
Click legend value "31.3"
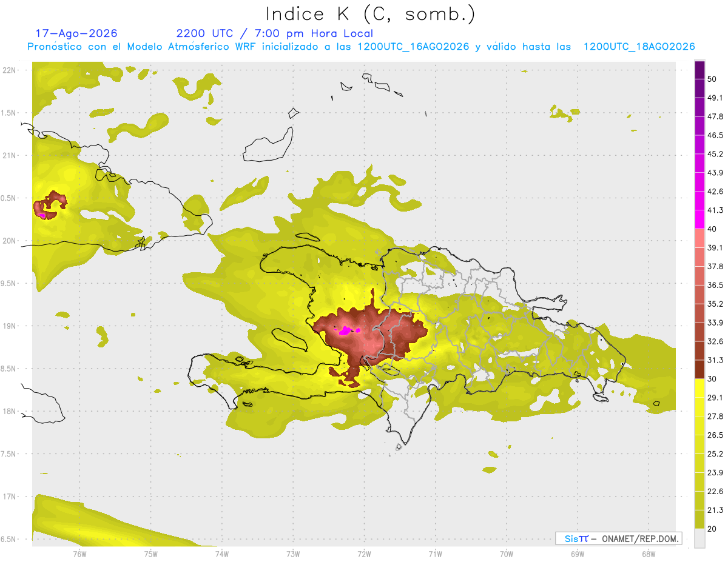(715, 360)
